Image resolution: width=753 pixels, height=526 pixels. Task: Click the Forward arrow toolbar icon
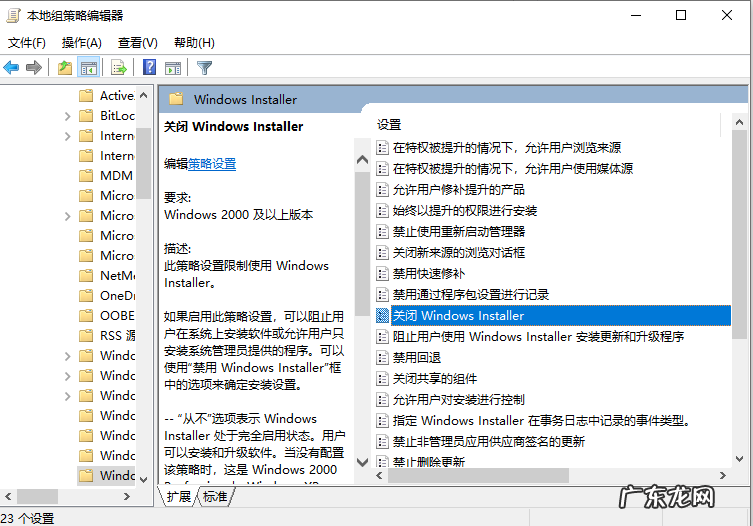pyautogui.click(x=34, y=68)
